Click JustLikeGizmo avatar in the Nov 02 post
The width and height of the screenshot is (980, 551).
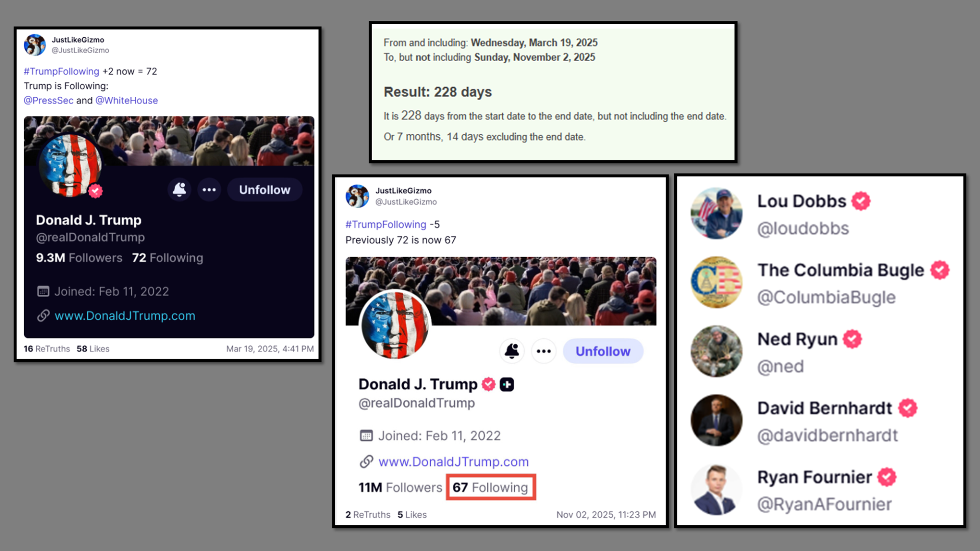357,196
